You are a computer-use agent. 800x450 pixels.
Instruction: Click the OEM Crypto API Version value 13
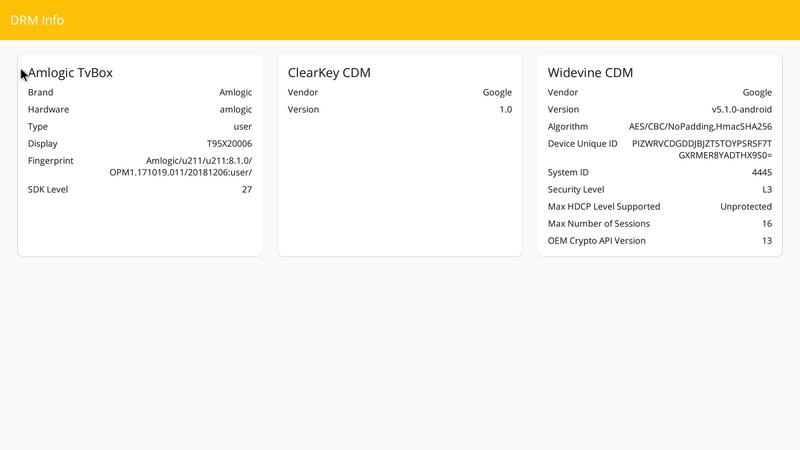[767, 241]
